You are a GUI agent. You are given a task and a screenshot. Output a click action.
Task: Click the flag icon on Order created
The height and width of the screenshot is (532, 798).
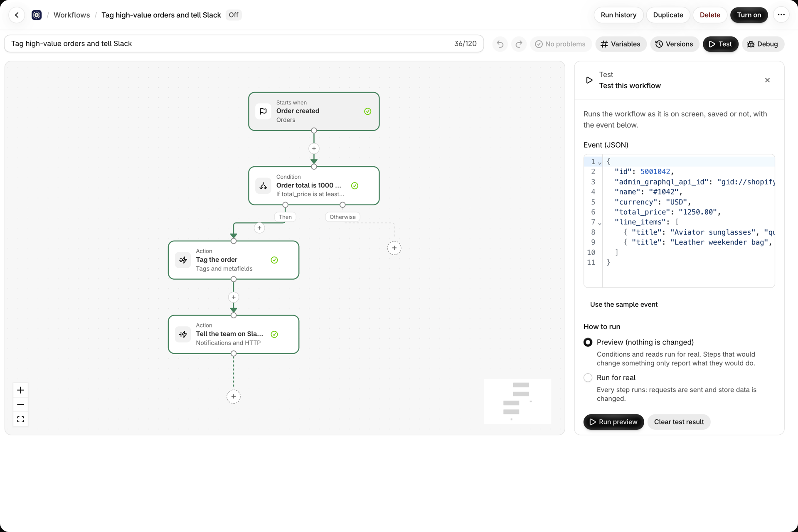pos(263,111)
